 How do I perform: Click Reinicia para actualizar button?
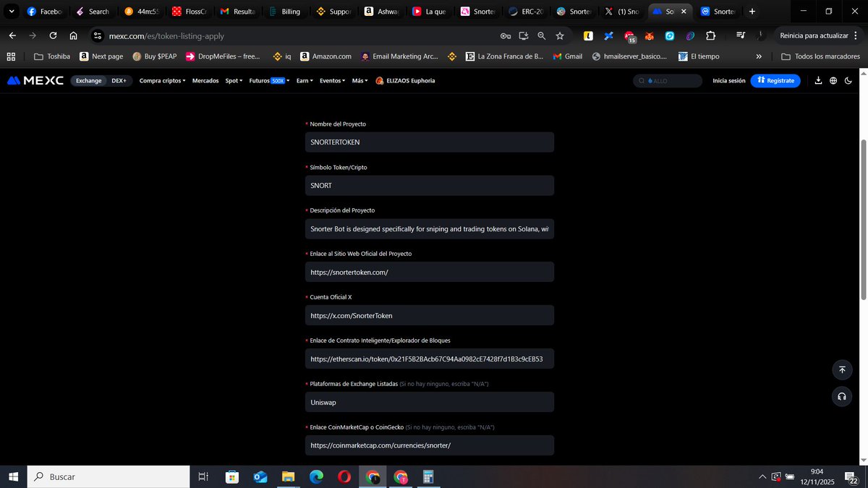click(813, 35)
